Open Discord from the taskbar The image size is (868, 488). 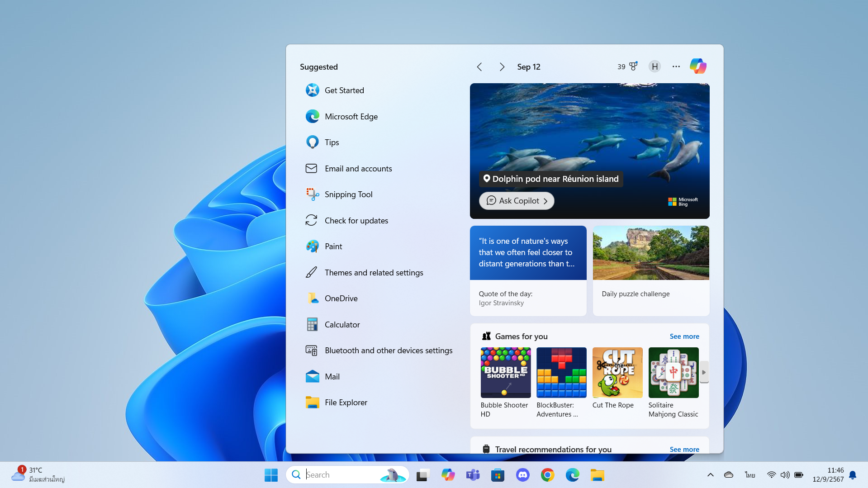point(522,475)
